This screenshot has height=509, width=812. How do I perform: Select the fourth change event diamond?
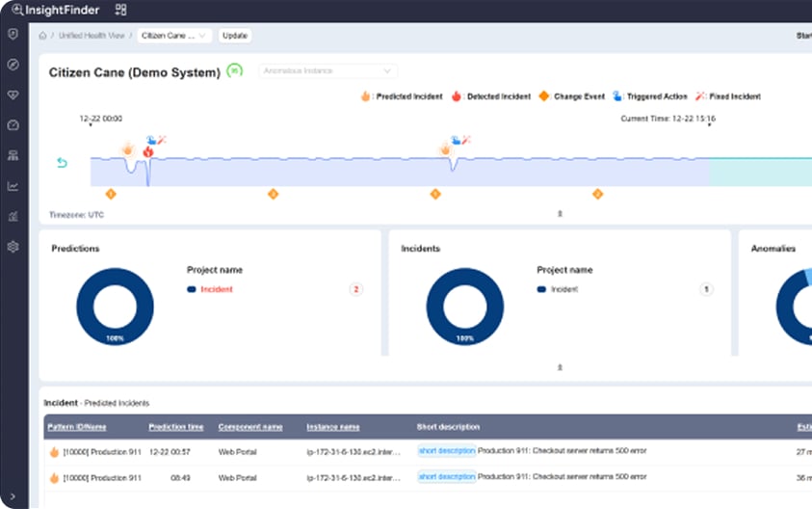(x=598, y=194)
